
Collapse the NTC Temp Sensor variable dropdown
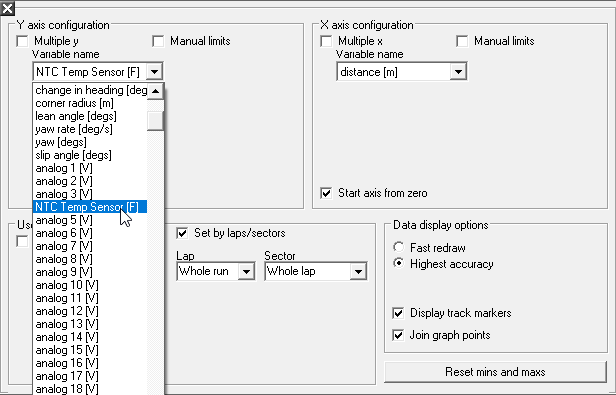pos(154,72)
